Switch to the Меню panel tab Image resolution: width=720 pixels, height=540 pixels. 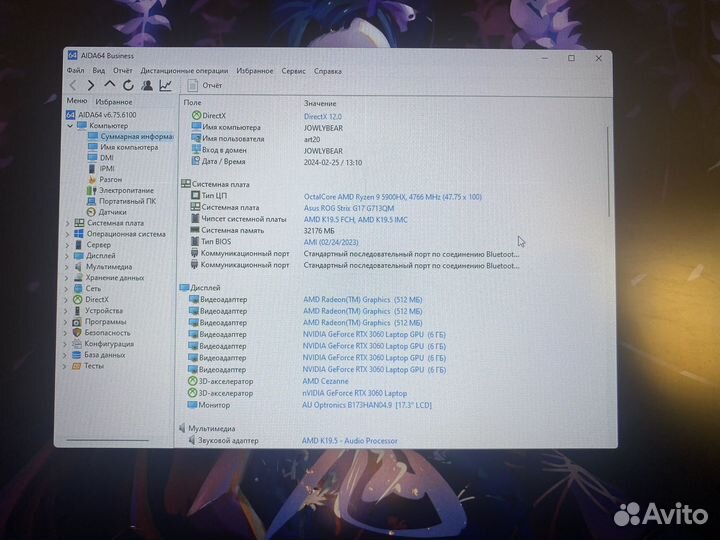(x=77, y=101)
